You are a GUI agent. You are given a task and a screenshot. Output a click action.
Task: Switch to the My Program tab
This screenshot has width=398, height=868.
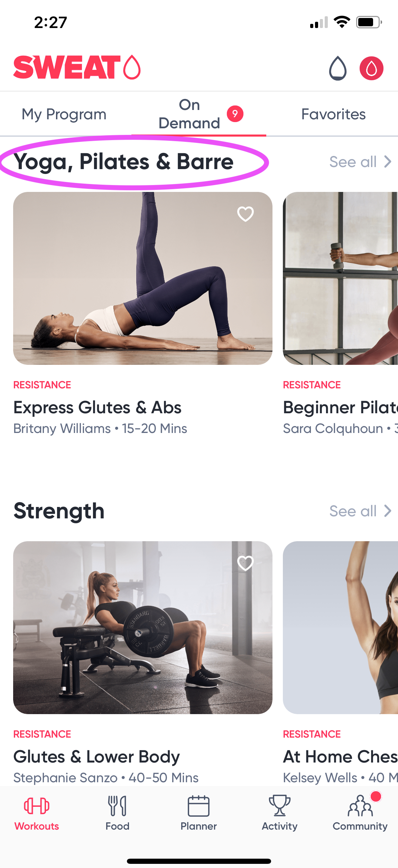(x=64, y=114)
